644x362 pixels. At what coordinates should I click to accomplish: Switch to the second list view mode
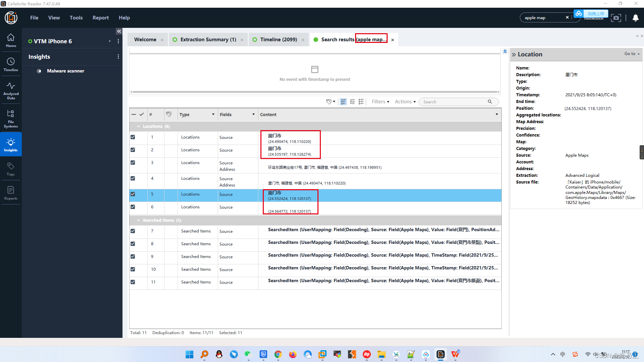352,102
